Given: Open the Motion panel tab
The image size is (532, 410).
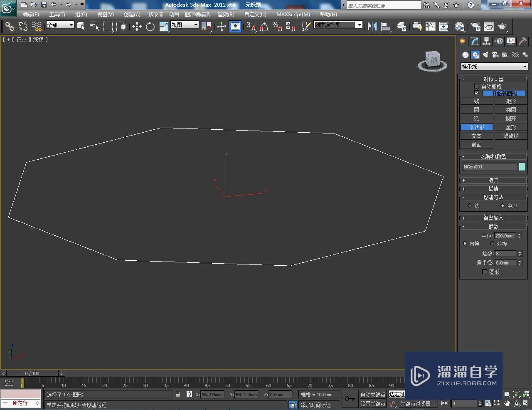Looking at the screenshot, I should tap(499, 41).
